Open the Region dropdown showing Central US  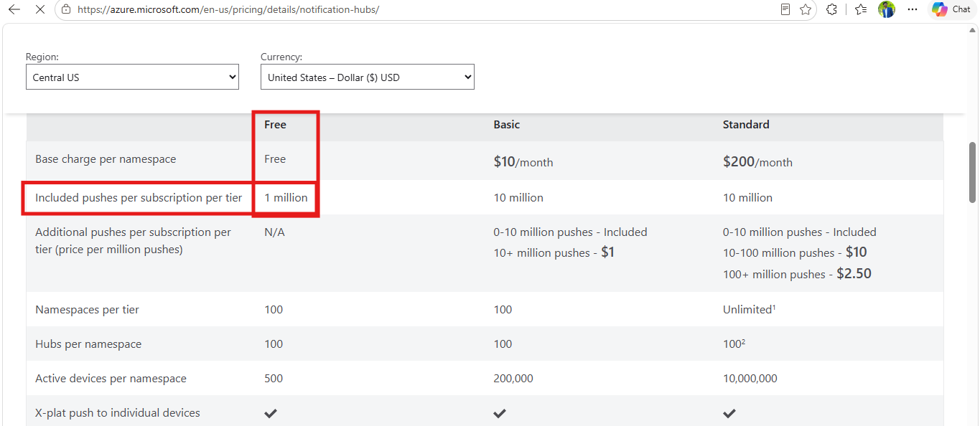(132, 77)
